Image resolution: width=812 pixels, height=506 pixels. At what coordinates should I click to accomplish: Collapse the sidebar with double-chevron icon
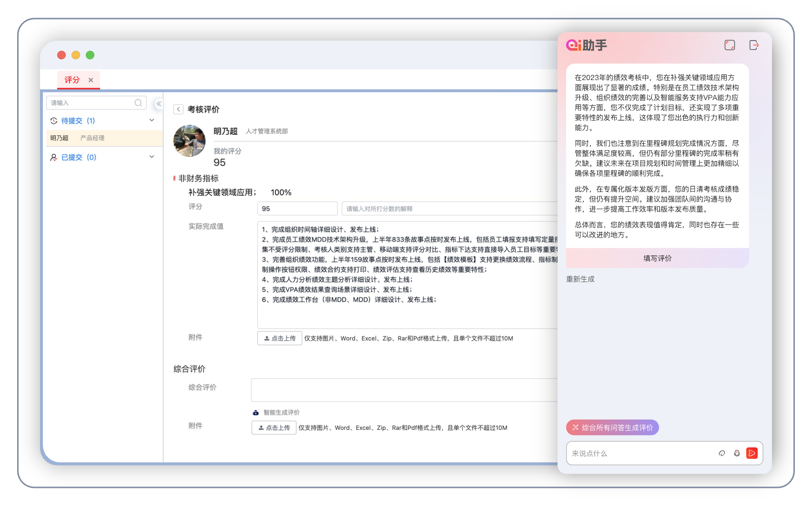[159, 103]
